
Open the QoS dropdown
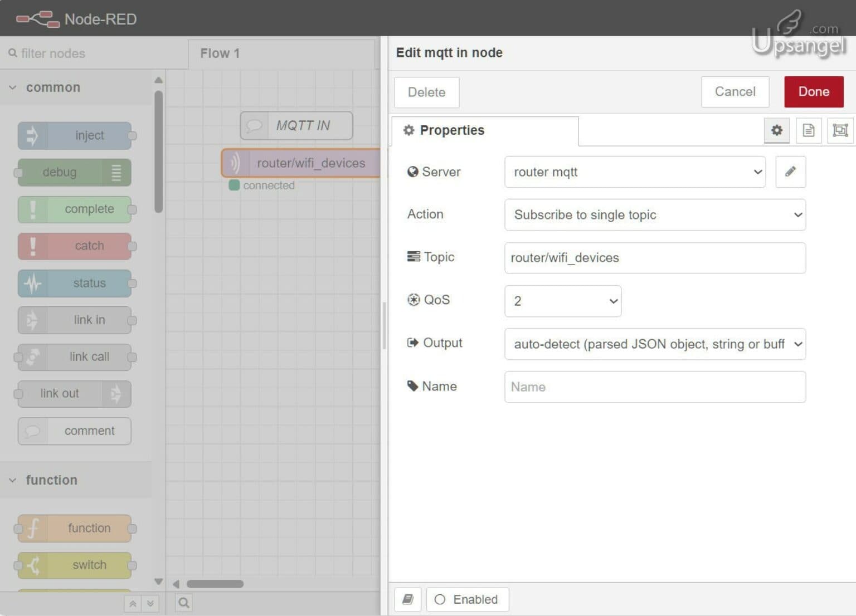pyautogui.click(x=562, y=301)
